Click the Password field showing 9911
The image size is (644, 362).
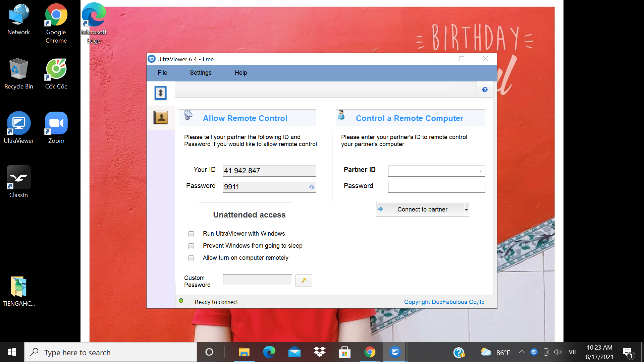[x=269, y=187]
